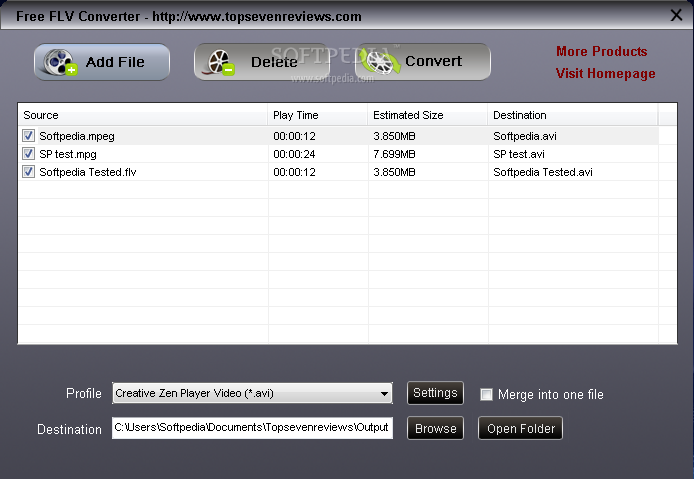This screenshot has width=694, height=479.
Task: Uncheck the Softpedia Tested.flv checkbox
Action: 28,171
